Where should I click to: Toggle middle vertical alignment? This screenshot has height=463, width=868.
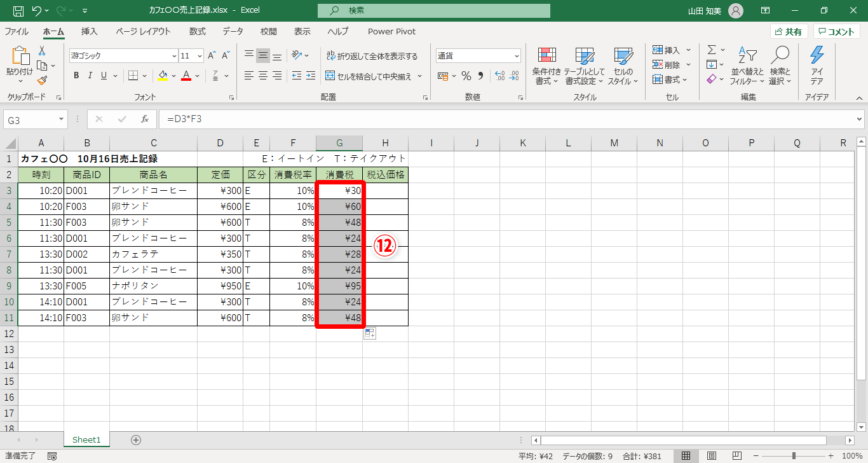tap(263, 56)
